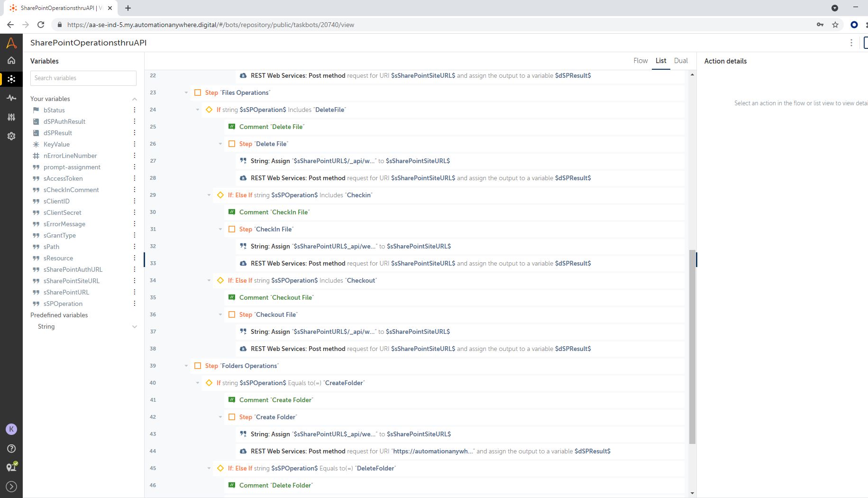Collapse Your variables section
The width and height of the screenshot is (868, 498).
pos(135,99)
